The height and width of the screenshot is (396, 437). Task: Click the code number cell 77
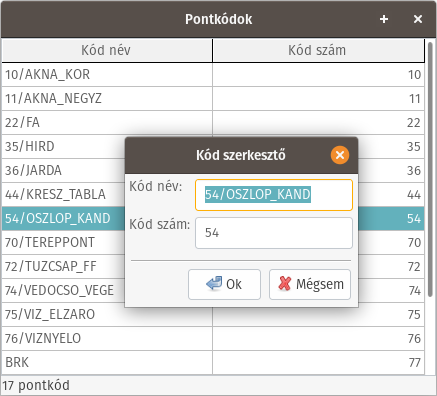318,362
